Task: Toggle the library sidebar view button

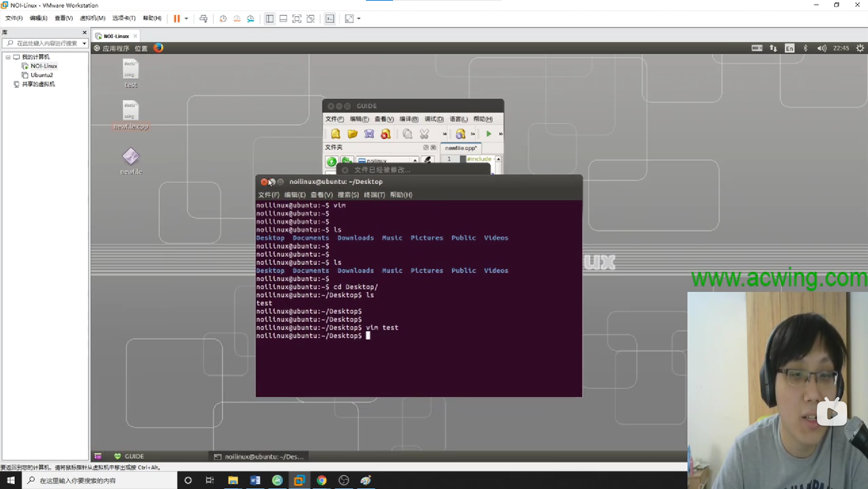Action: coord(270,19)
